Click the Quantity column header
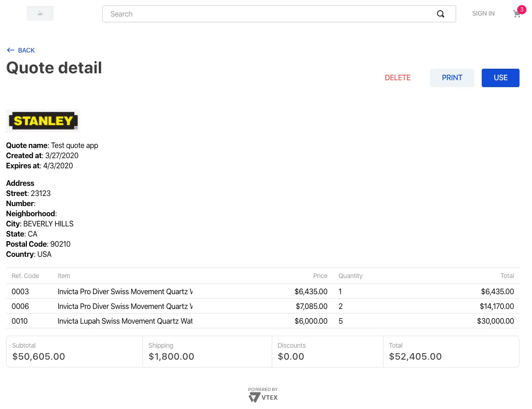The image size is (532, 409). 350,276
